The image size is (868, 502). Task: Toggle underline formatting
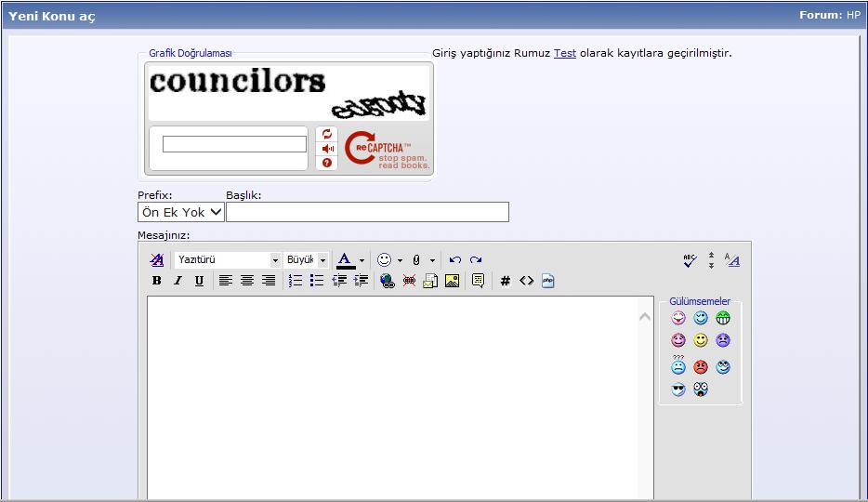(x=199, y=281)
